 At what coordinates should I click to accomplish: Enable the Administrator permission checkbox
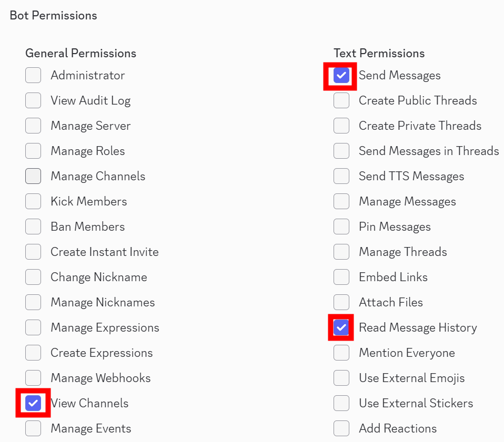point(33,76)
